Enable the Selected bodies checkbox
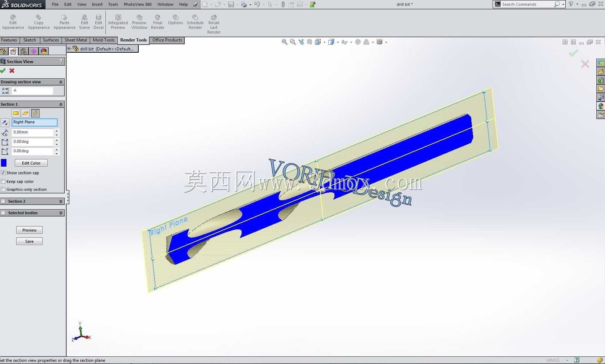 coord(3,213)
